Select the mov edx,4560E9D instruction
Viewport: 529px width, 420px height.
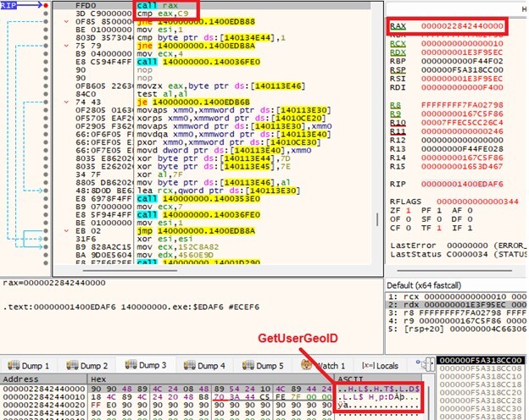[175, 255]
